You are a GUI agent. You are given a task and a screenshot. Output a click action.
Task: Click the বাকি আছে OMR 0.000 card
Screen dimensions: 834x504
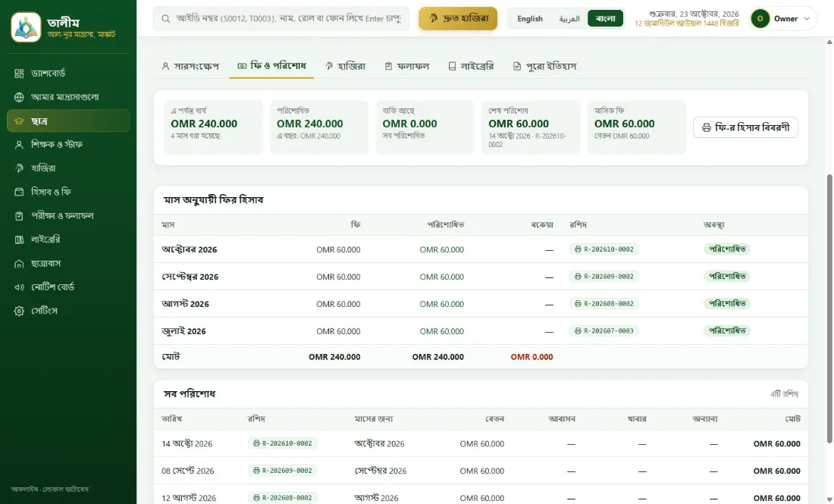[x=425, y=127]
